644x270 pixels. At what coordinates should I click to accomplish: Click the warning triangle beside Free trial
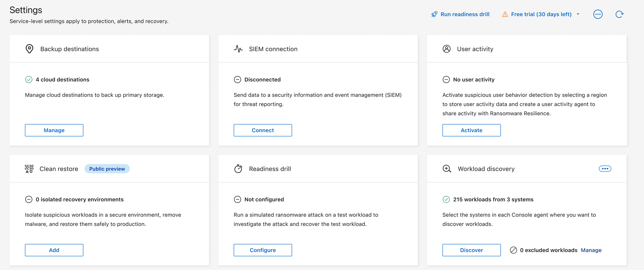click(505, 14)
